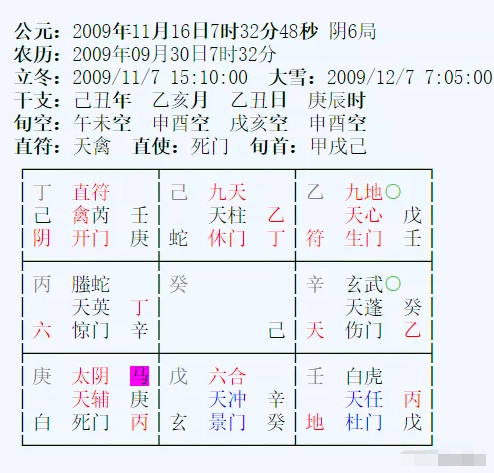Image resolution: width=494 pixels, height=473 pixels.
Task: Click the 禽芮 star cell
Action: 91,215
